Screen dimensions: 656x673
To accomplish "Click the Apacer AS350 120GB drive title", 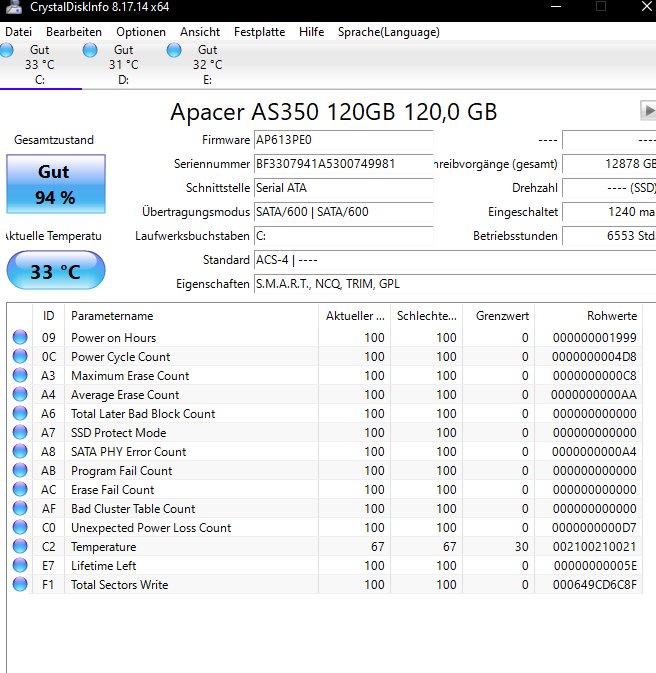I will [334, 112].
